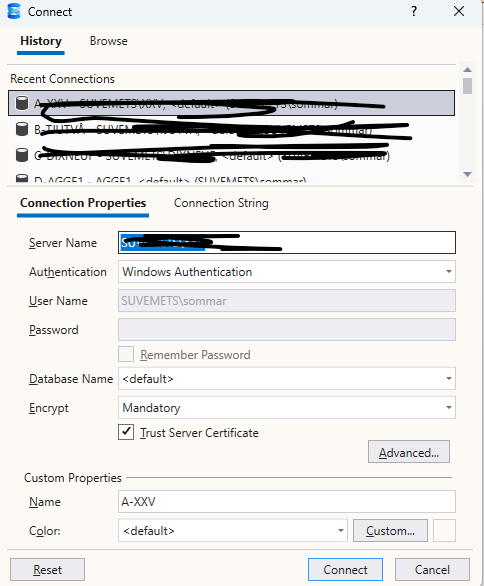Select the A-XXV recent connection row

[231, 103]
